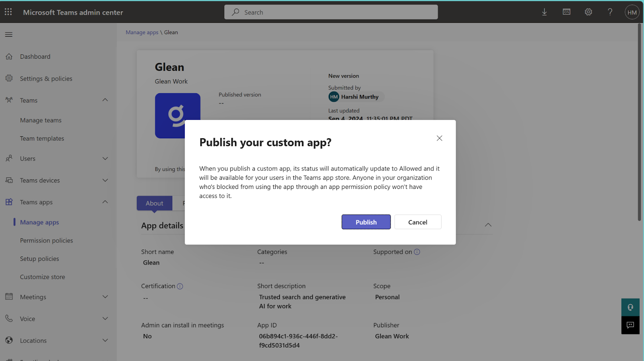This screenshot has height=361, width=644.
Task: Click the search magnifier icon
Action: (235, 12)
